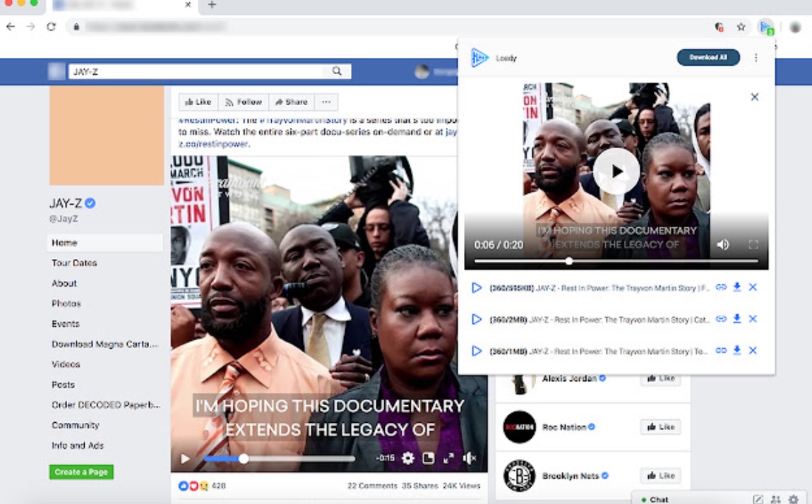The image size is (812, 504).
Task: Follow the JAY-Z page
Action: (x=244, y=102)
